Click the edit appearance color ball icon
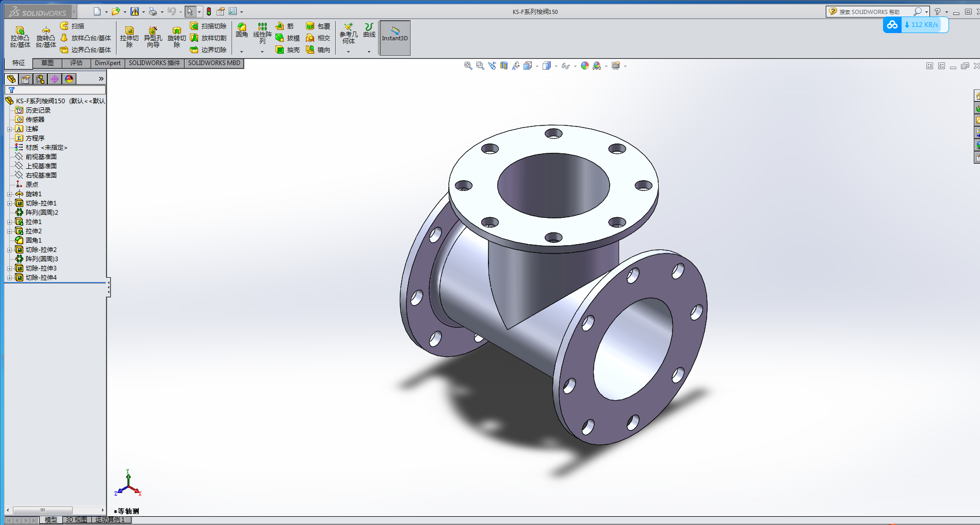The image size is (980, 525). [x=584, y=66]
